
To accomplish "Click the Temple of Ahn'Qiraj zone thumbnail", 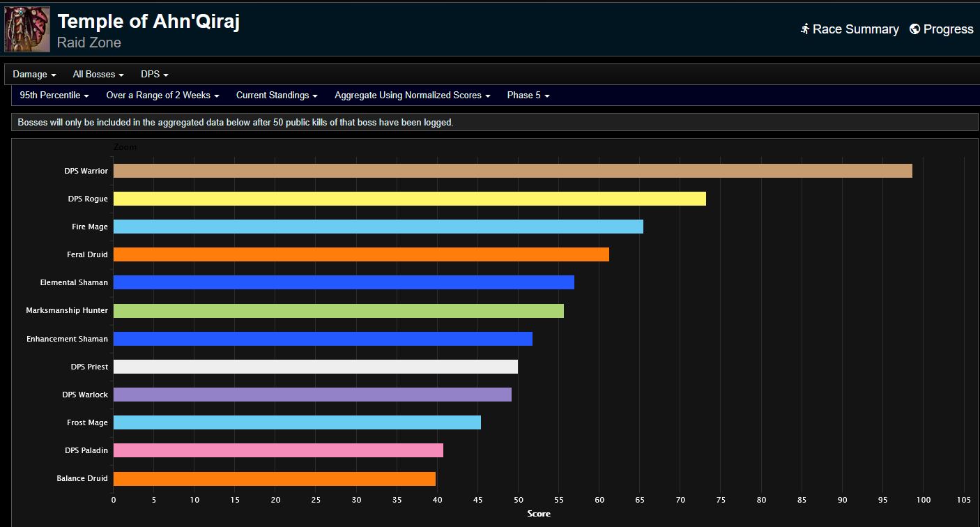I will [x=27, y=29].
